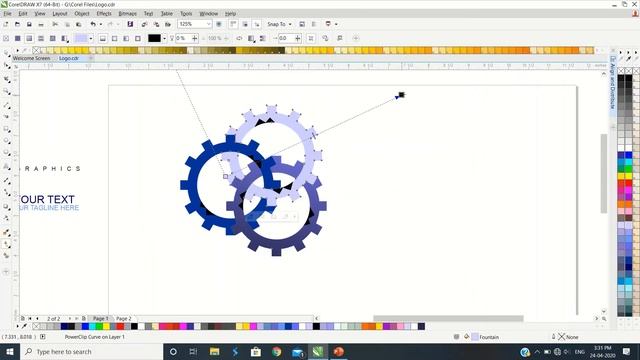Open the Object menu
Screen dimensions: 640x360
click(82, 13)
